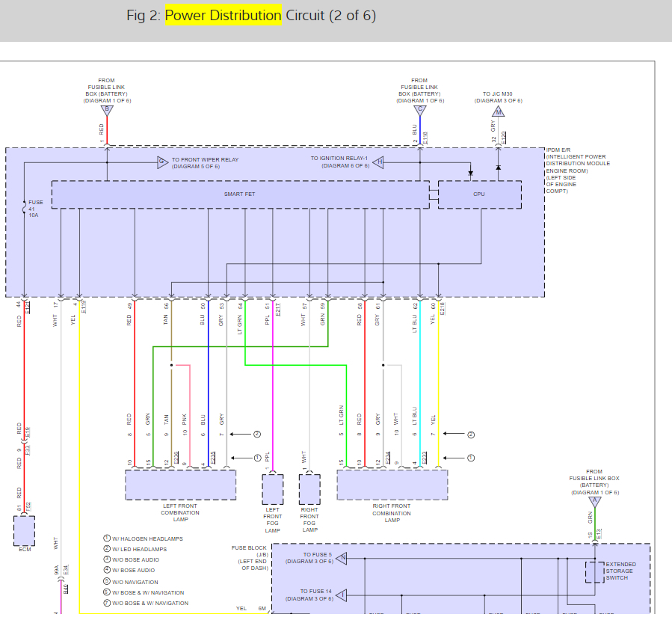Select the ECM component box
The width and height of the screenshot is (672, 626).
tap(25, 531)
